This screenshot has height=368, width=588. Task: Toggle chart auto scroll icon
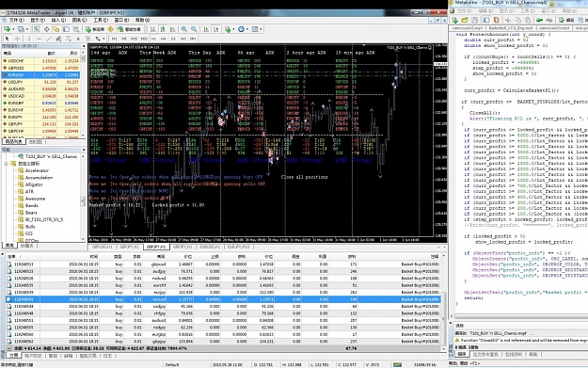coord(206,29)
